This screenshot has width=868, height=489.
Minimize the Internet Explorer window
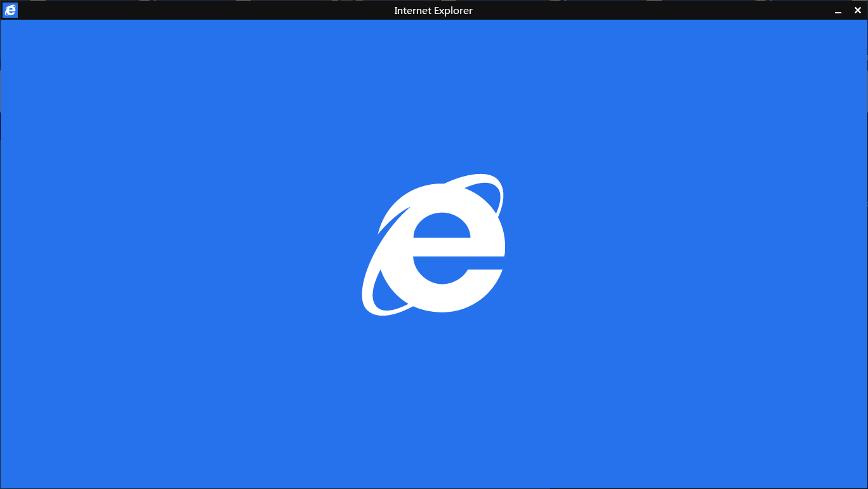click(838, 11)
